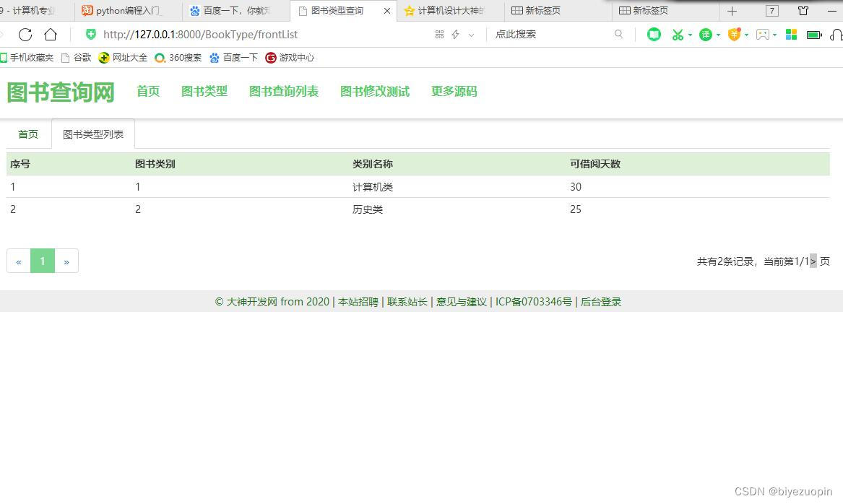Click the magnifier search icon
Image resolution: width=843 pixels, height=504 pixels.
click(619, 34)
